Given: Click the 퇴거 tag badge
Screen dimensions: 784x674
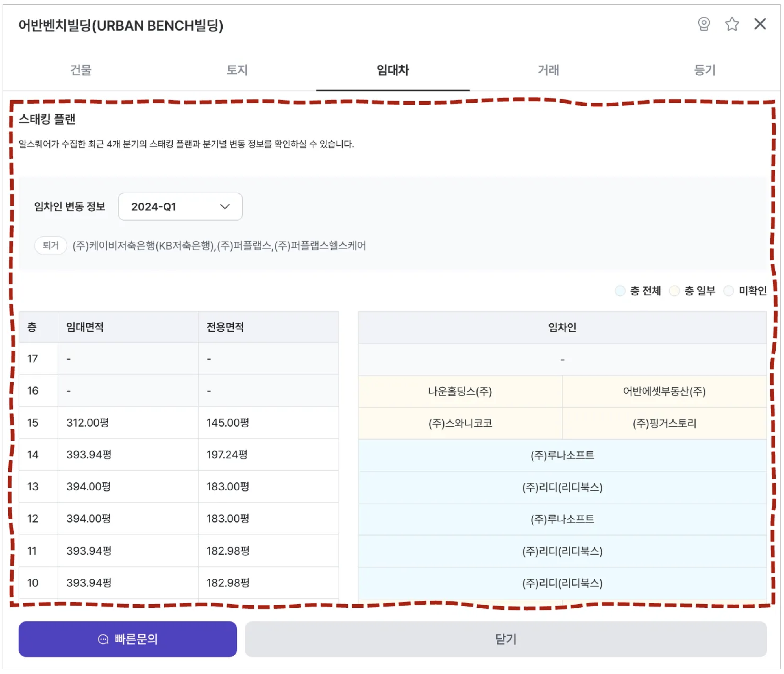Looking at the screenshot, I should pyautogui.click(x=51, y=245).
